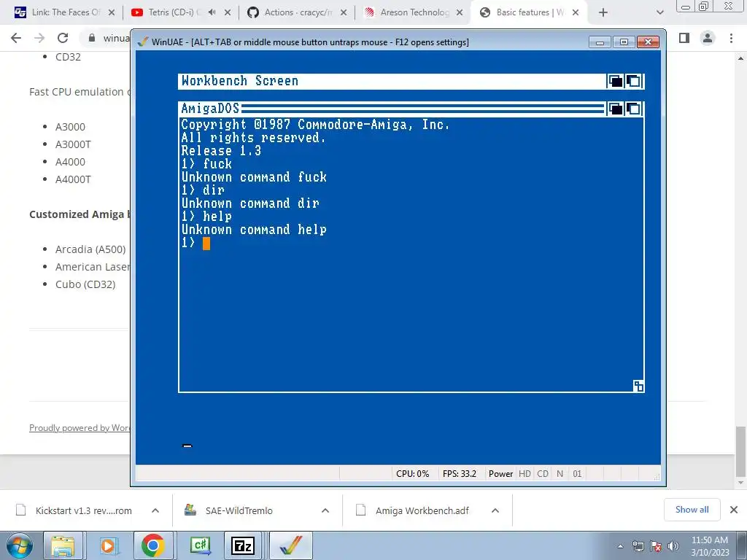The image size is (747, 560).
Task: Go forward in Chrome
Action: tap(39, 38)
